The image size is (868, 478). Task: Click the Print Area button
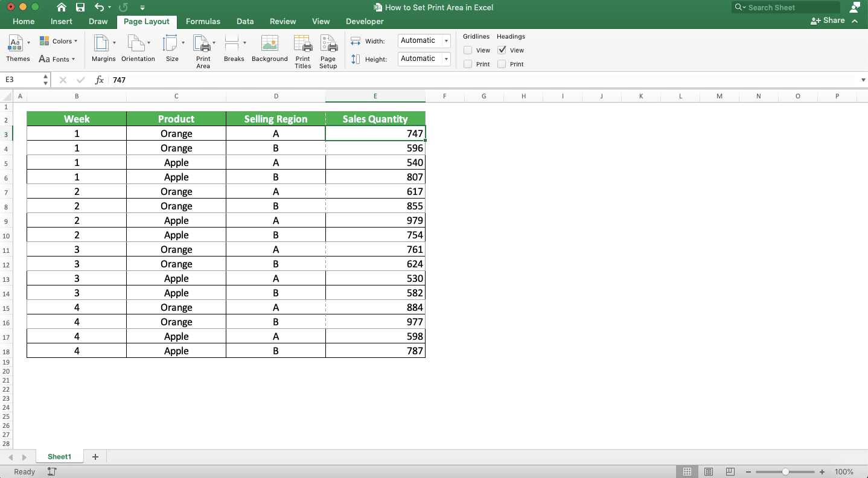[203, 51]
